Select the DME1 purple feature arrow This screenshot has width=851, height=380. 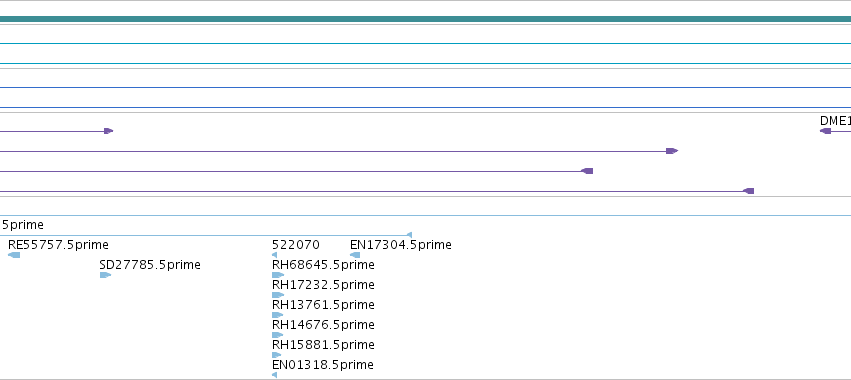pos(825,131)
